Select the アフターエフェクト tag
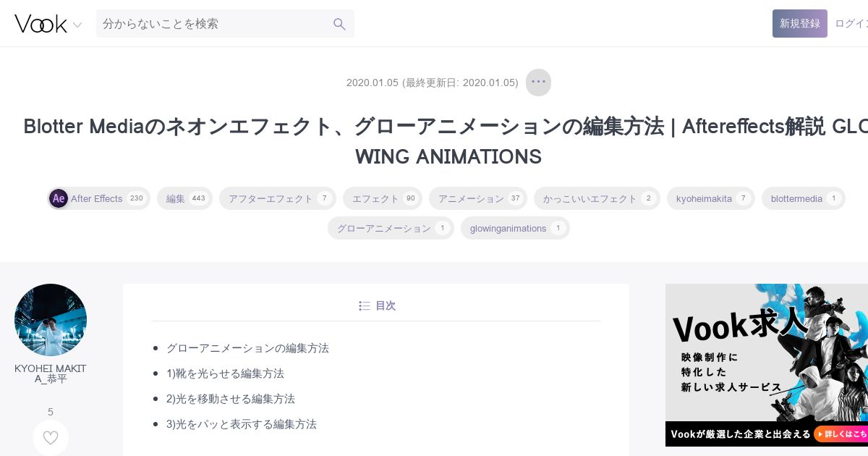The image size is (868, 456). tap(278, 198)
